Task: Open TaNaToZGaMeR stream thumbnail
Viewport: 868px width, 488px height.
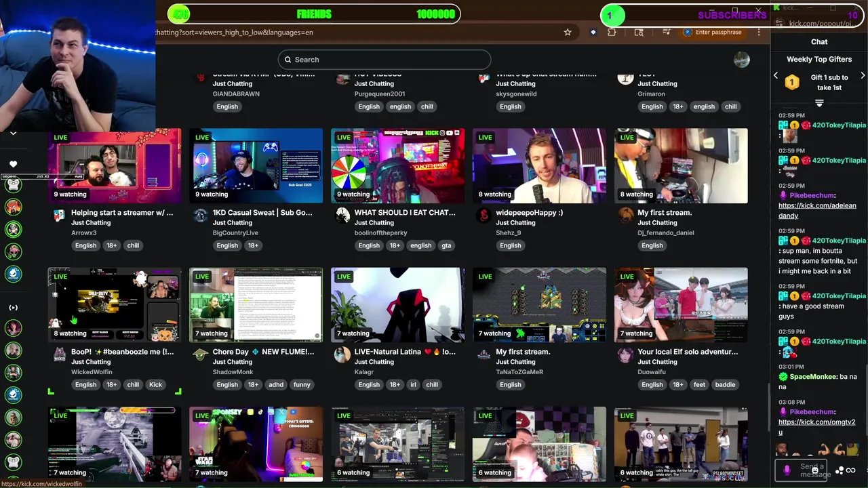Action: click(x=539, y=305)
